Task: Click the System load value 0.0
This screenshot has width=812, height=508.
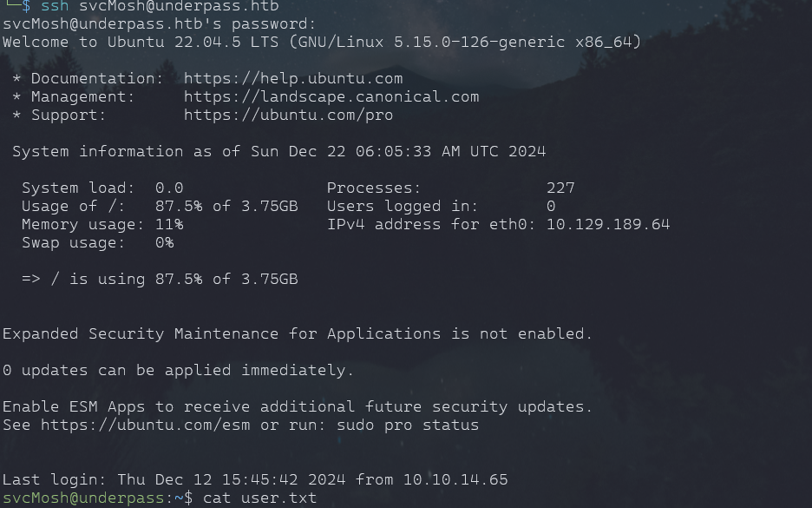Action: [x=169, y=188]
